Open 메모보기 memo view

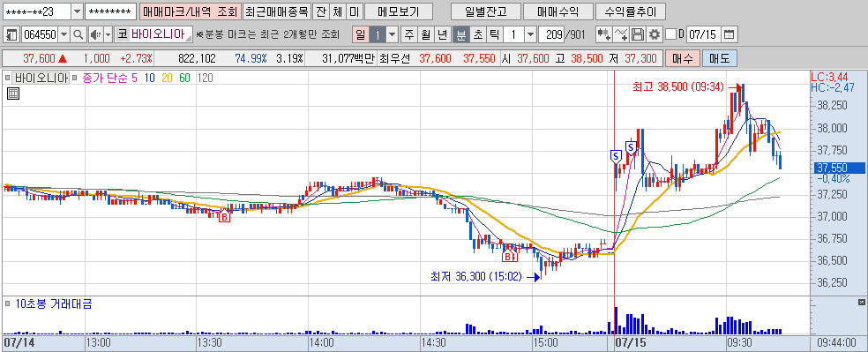click(x=399, y=11)
